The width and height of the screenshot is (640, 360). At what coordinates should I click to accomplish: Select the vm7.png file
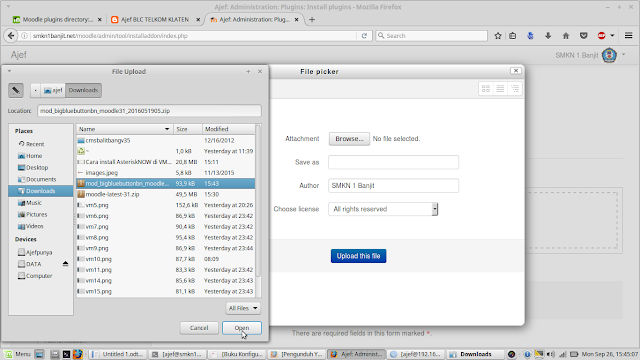(166, 227)
